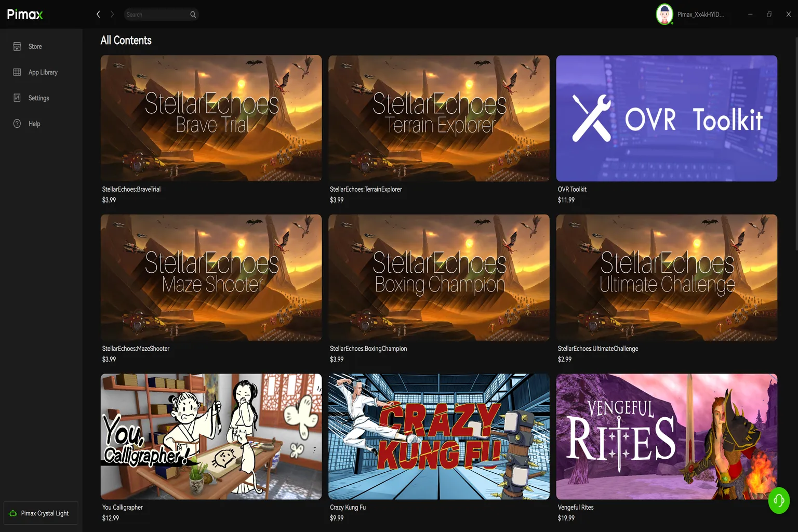This screenshot has width=798, height=532.
Task: Click the Crazy Kung Fu title text
Action: click(348, 508)
